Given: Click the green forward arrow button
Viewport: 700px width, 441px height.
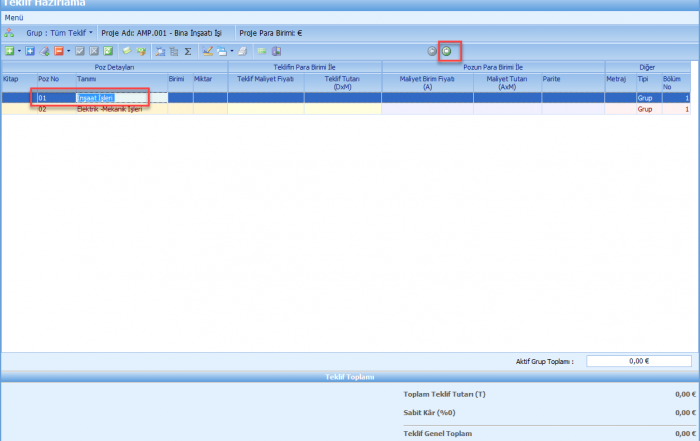Looking at the screenshot, I should click(447, 50).
